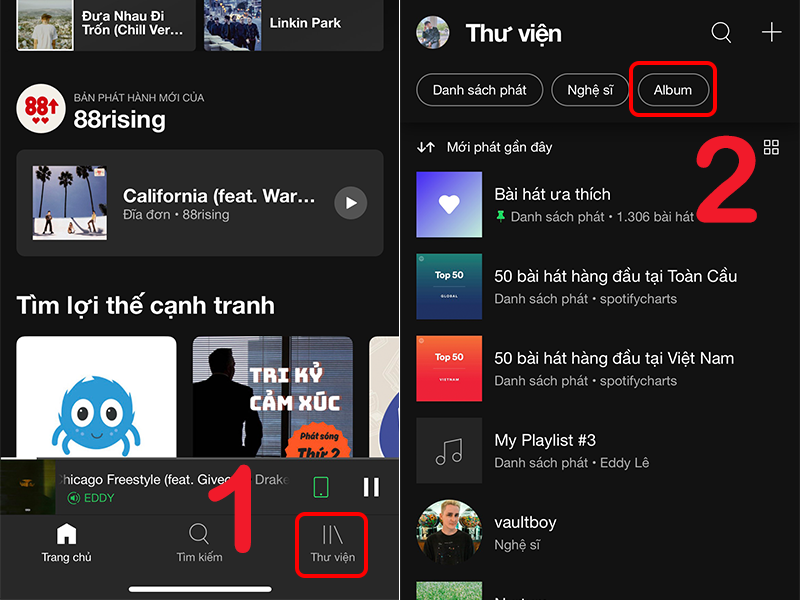The width and height of the screenshot is (800, 600).
Task: Open the California album cover thumbnail
Action: pos(70,203)
